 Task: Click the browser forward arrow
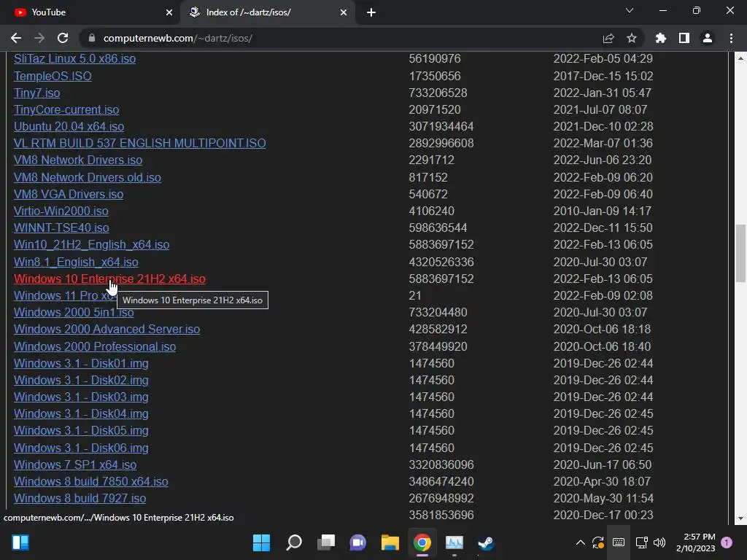click(x=39, y=38)
